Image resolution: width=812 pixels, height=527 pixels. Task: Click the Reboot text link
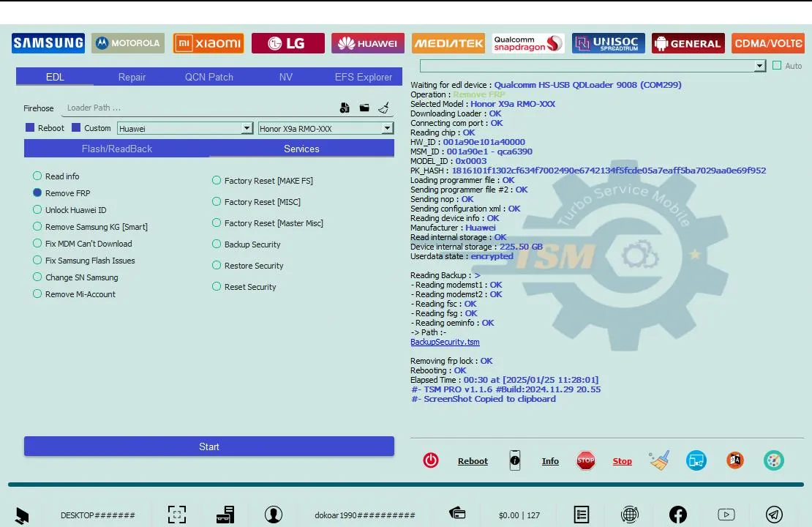473,461
